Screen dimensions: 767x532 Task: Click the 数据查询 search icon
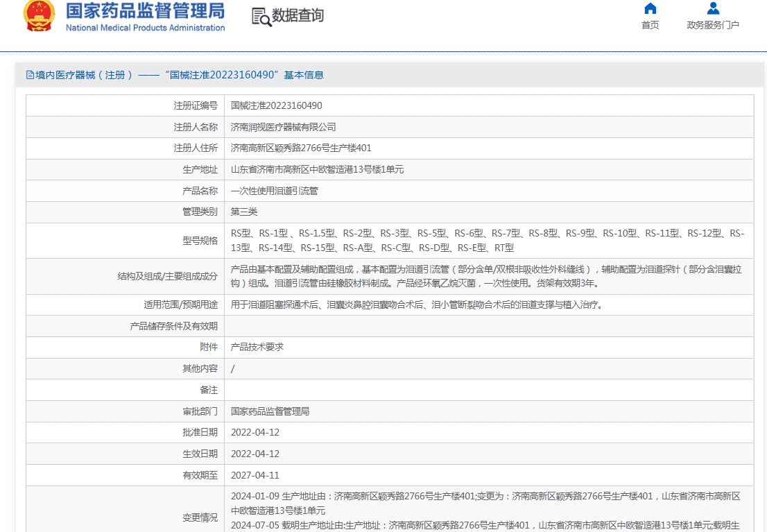(x=261, y=17)
